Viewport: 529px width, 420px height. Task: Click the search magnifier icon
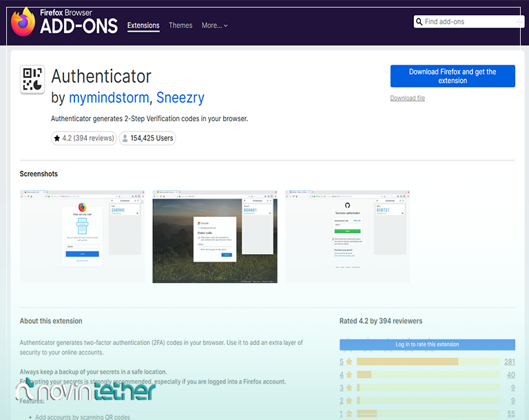(419, 22)
